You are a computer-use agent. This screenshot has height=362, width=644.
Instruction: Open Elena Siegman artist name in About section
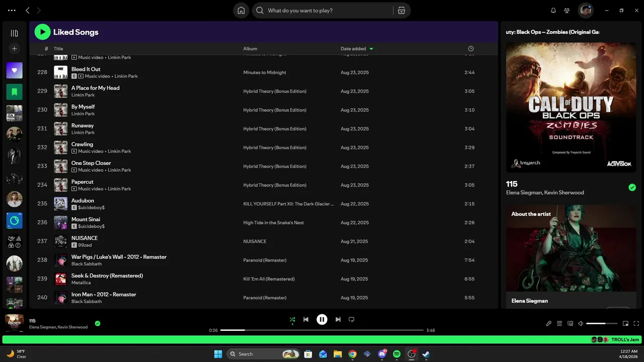530,301
